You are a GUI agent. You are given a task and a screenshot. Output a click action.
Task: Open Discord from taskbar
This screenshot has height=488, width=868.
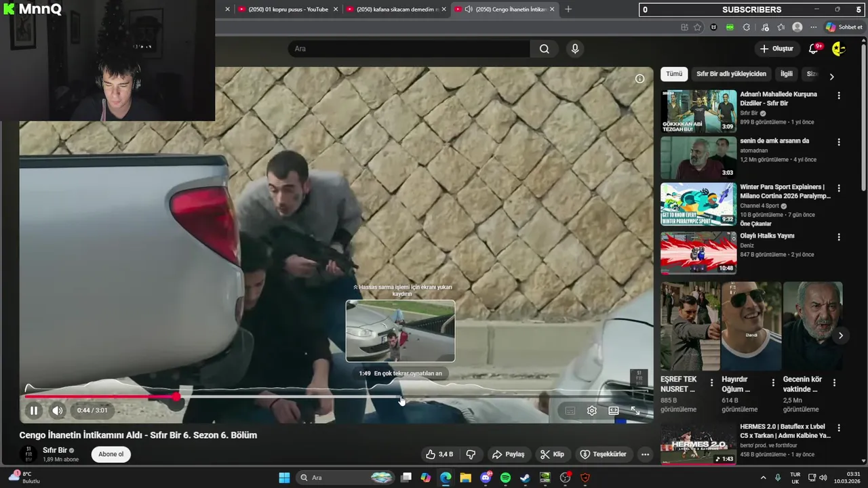[x=486, y=478]
